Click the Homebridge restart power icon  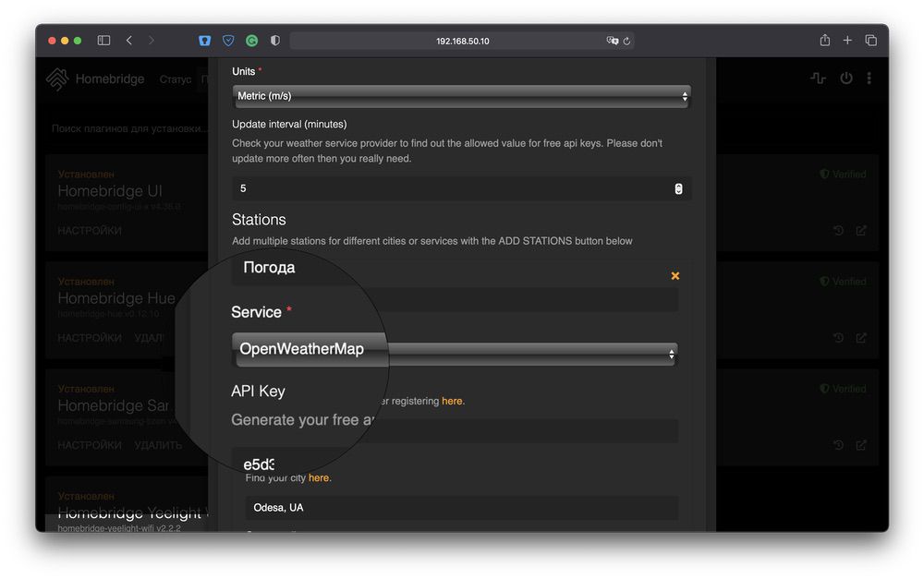846,78
